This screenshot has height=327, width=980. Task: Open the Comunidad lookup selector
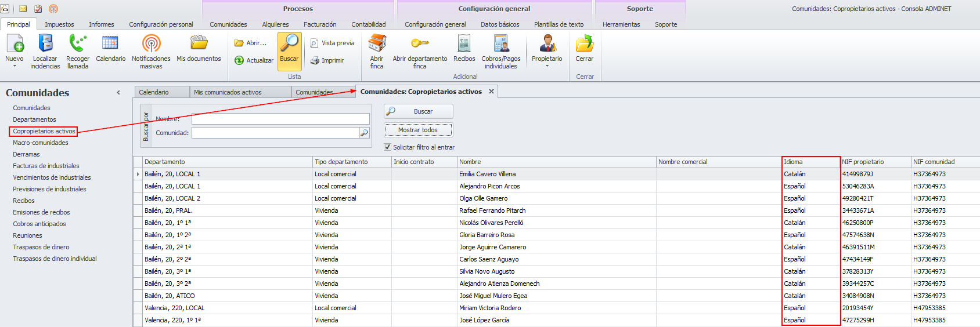pos(364,133)
